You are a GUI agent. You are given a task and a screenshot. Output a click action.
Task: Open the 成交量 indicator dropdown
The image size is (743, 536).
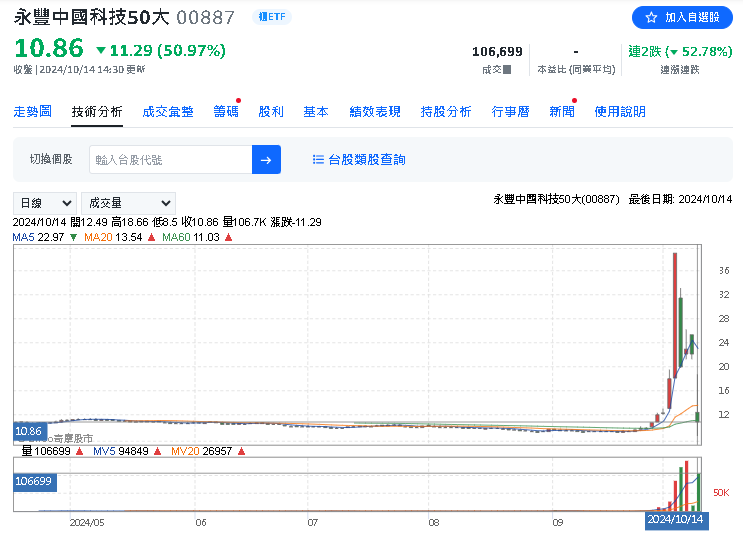(128, 203)
